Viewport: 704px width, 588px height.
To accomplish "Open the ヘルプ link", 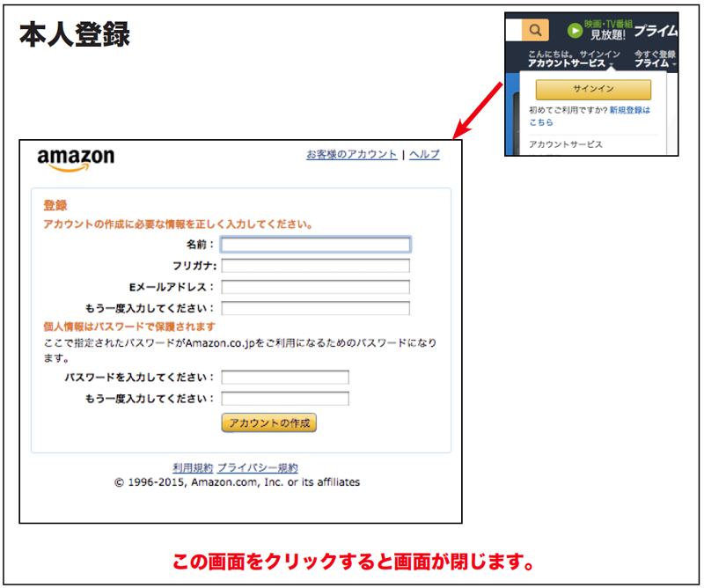I will [424, 154].
